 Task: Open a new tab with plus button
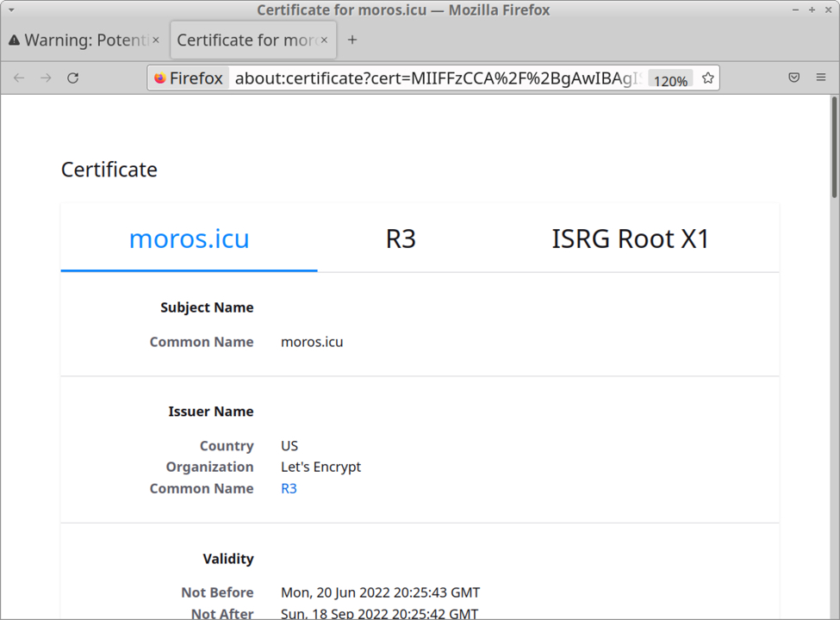click(x=352, y=40)
